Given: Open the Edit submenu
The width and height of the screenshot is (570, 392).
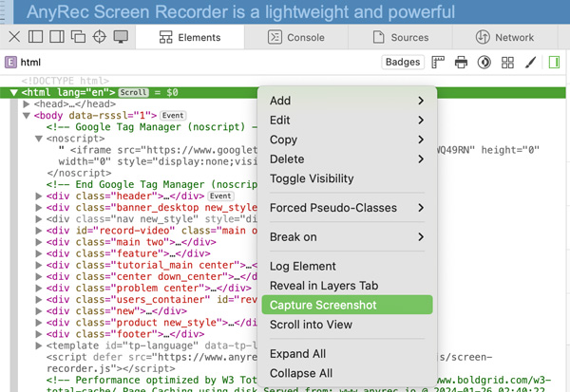Looking at the screenshot, I should [347, 121].
